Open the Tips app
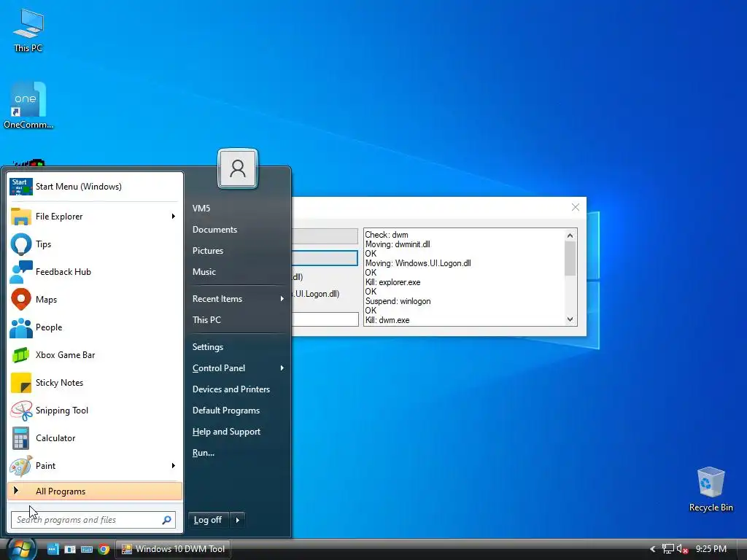Screen dimensions: 747x560 95,244
